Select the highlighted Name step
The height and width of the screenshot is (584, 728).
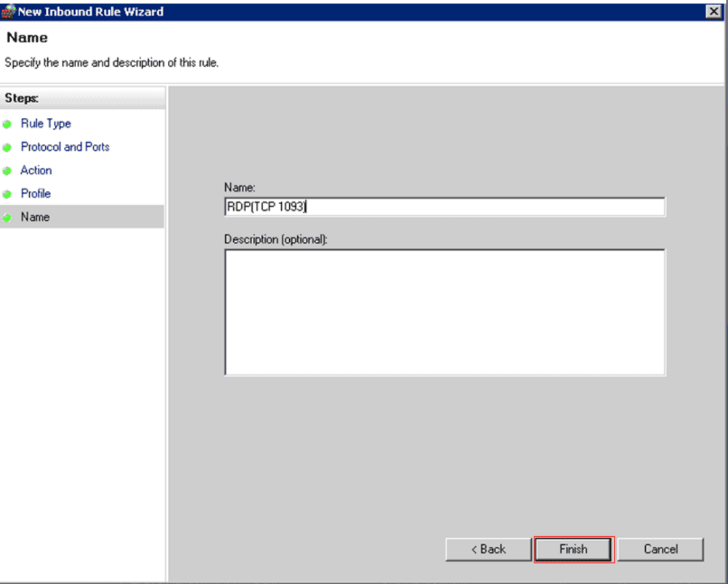coord(35,216)
